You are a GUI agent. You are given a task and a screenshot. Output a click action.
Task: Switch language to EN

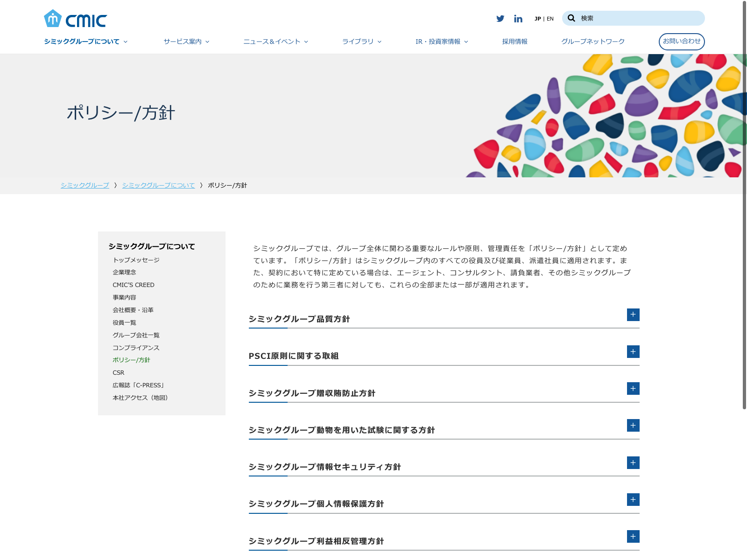550,19
